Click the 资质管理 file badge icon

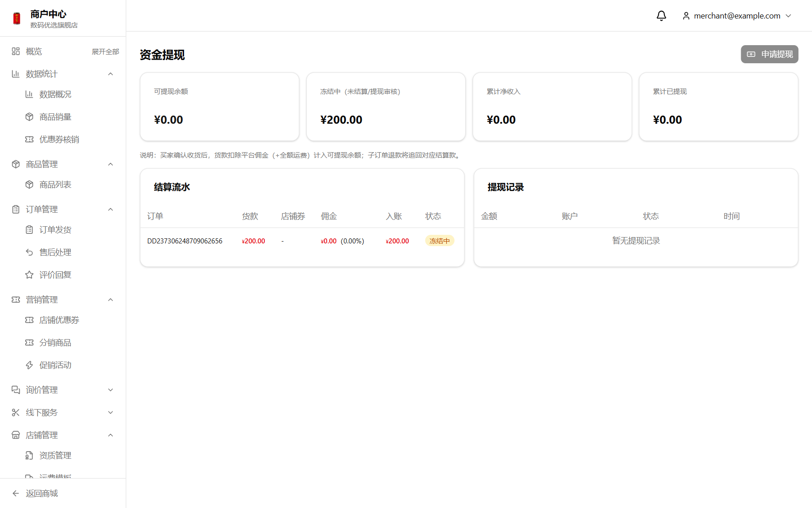[x=29, y=456]
